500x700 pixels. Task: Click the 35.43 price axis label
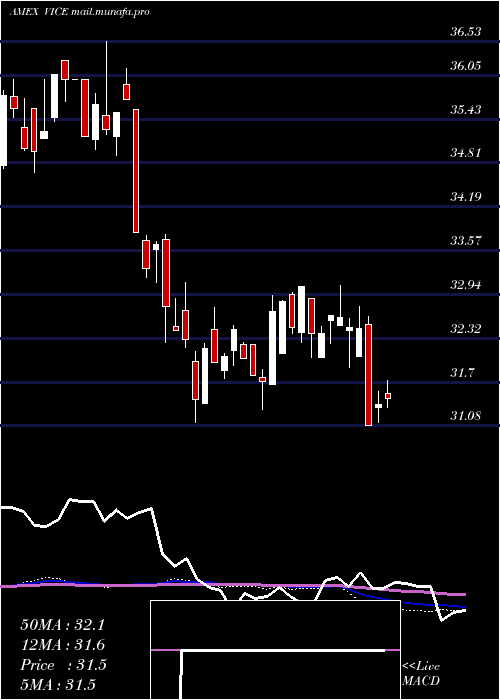[466, 110]
